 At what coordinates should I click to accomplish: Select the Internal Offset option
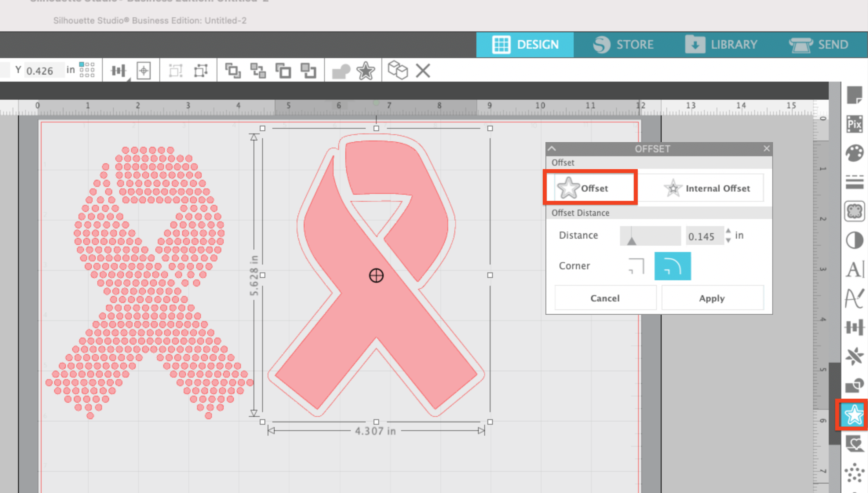(717, 188)
